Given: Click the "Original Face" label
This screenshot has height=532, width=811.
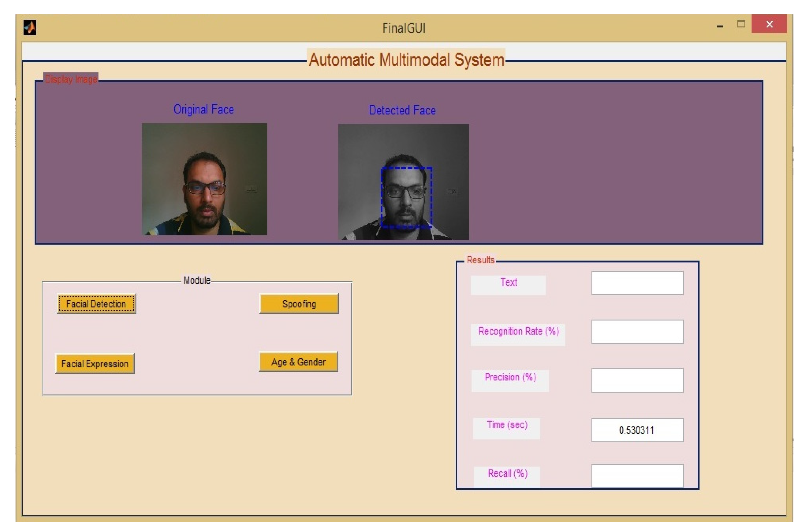Looking at the screenshot, I should point(204,109).
